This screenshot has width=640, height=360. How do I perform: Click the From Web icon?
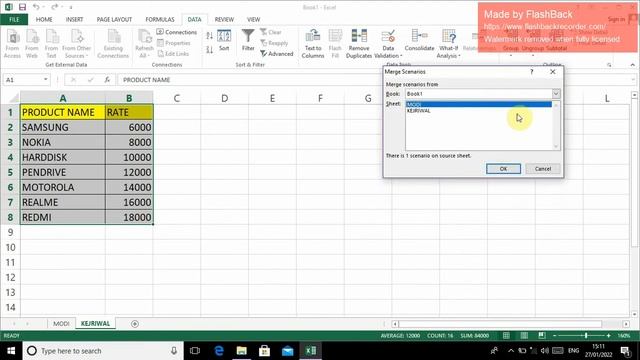pos(32,44)
